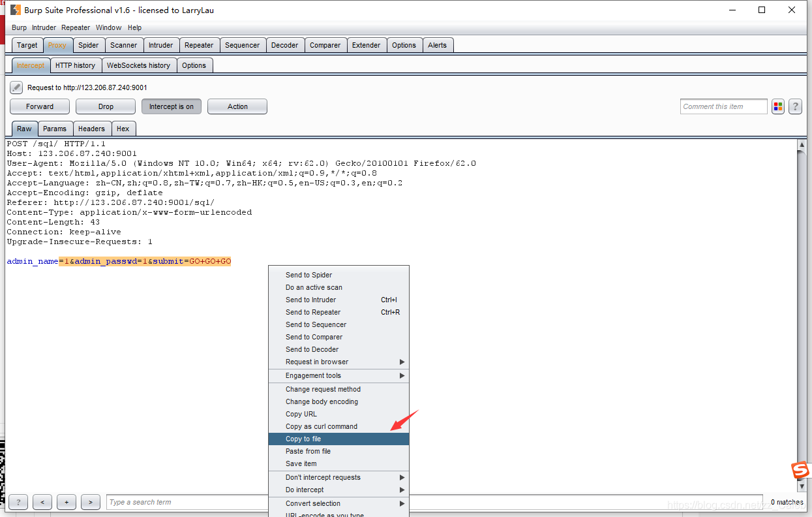Open the highlight color picker icon
Image resolution: width=812 pixels, height=517 pixels.
[778, 106]
